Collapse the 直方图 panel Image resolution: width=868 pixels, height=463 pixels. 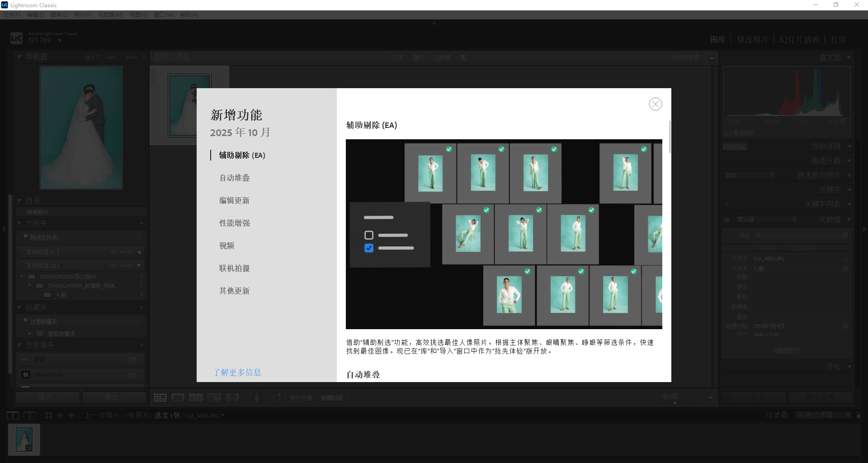tap(849, 57)
